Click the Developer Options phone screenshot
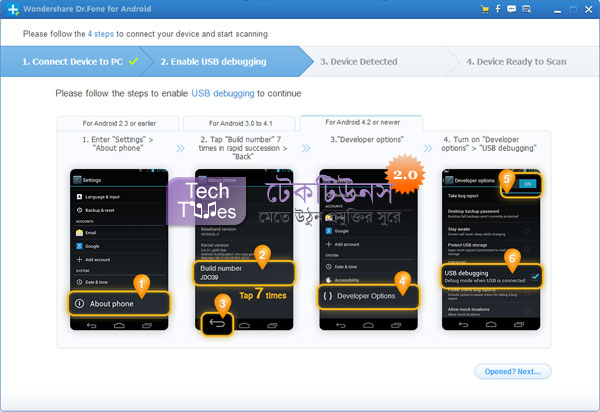The height and width of the screenshot is (412, 600). coord(368,249)
